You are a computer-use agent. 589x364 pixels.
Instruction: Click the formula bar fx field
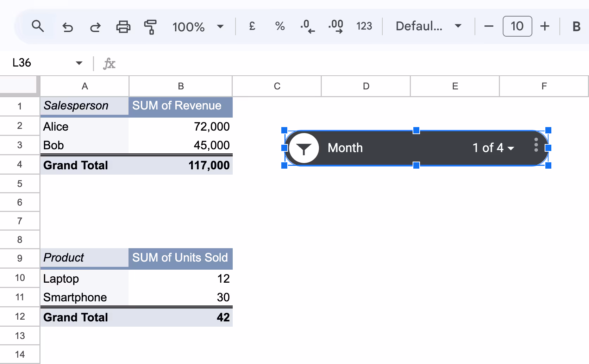click(x=109, y=64)
